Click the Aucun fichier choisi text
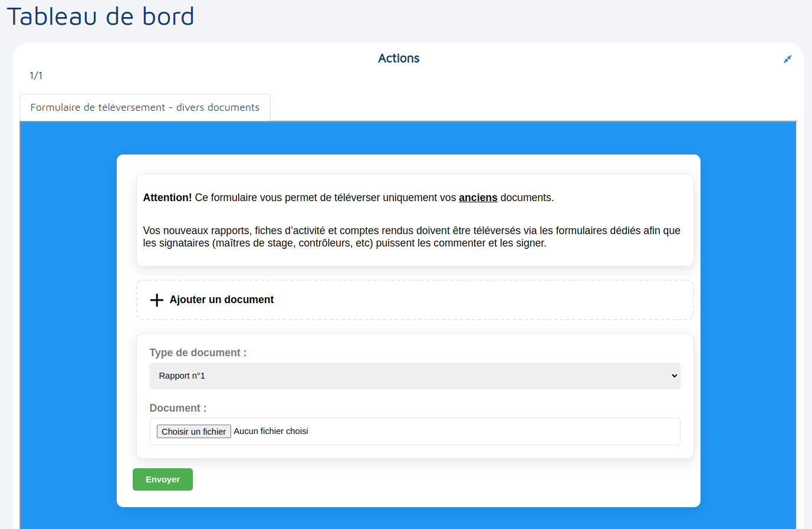The width and height of the screenshot is (812, 529). click(271, 431)
